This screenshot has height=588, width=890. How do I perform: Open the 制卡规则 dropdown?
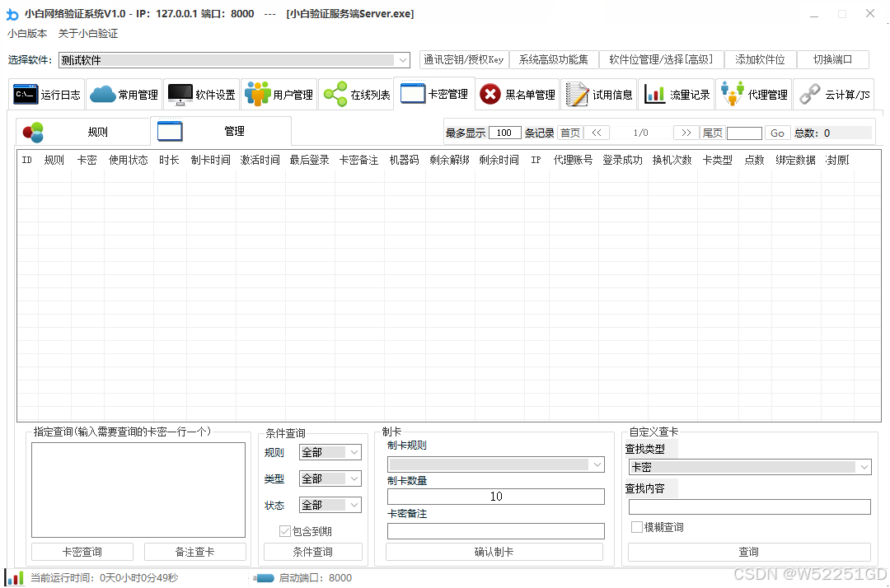[x=495, y=464]
